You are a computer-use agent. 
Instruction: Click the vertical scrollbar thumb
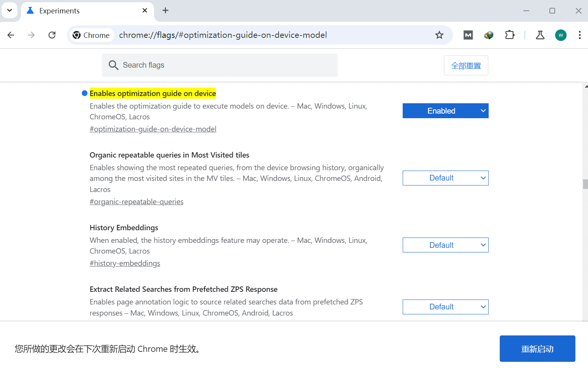tap(585, 184)
